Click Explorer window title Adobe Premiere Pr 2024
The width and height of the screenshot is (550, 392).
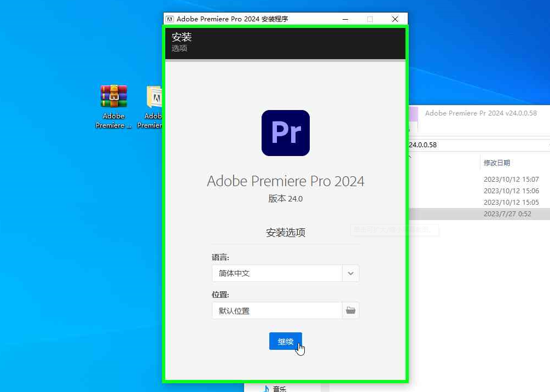481,113
